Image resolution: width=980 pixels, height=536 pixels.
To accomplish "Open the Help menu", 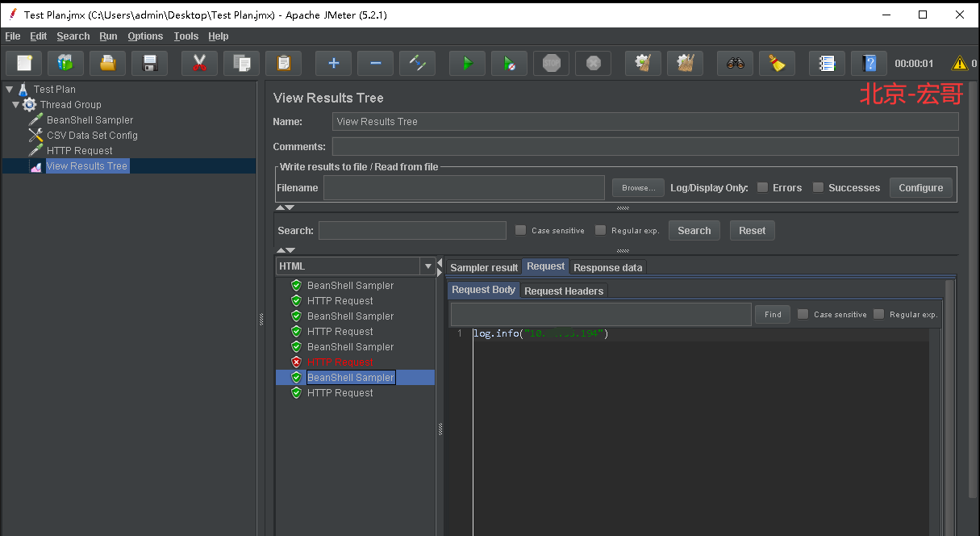I will (x=218, y=36).
